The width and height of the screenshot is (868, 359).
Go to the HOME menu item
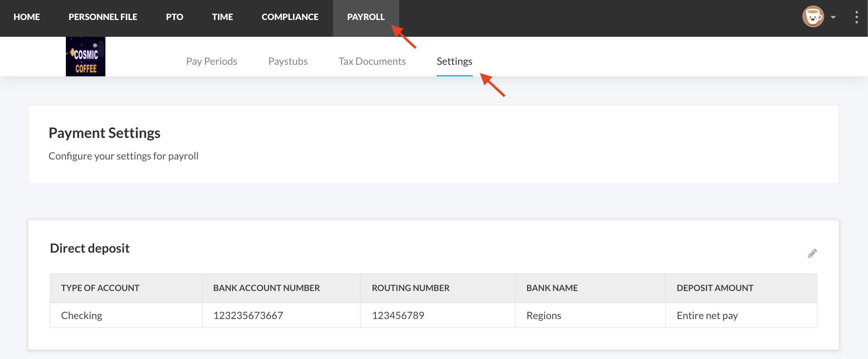pos(27,17)
